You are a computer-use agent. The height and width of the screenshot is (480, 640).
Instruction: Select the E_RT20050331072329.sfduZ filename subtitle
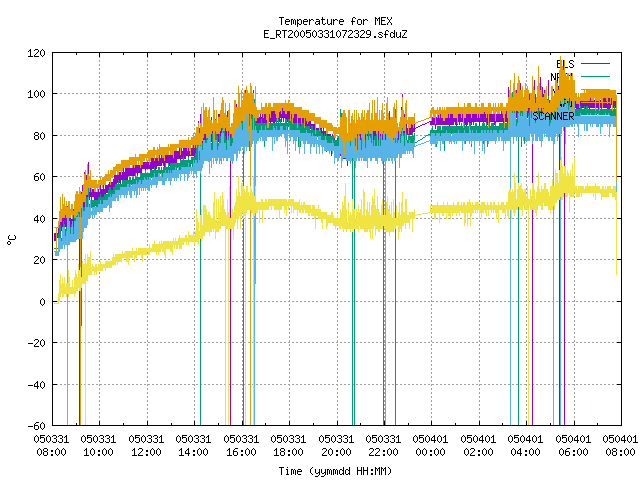[335, 34]
